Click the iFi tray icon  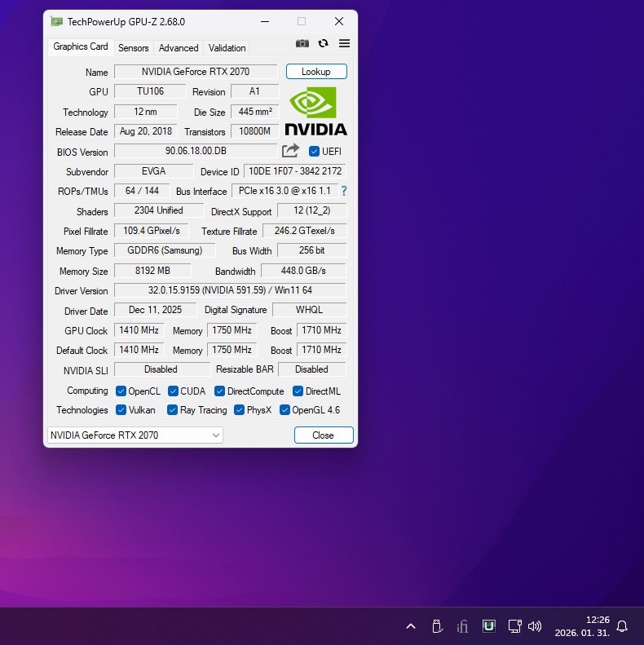pyautogui.click(x=462, y=626)
